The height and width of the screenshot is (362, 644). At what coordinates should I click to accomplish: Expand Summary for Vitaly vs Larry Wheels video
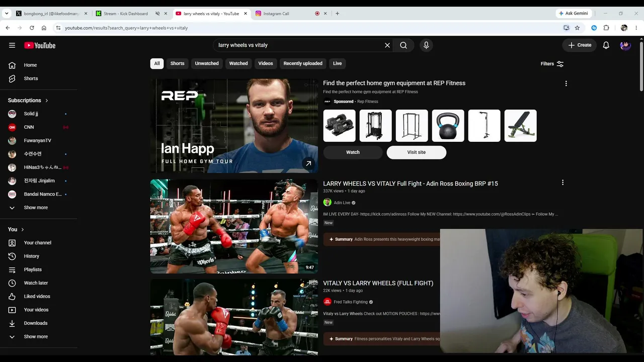[x=382, y=339]
